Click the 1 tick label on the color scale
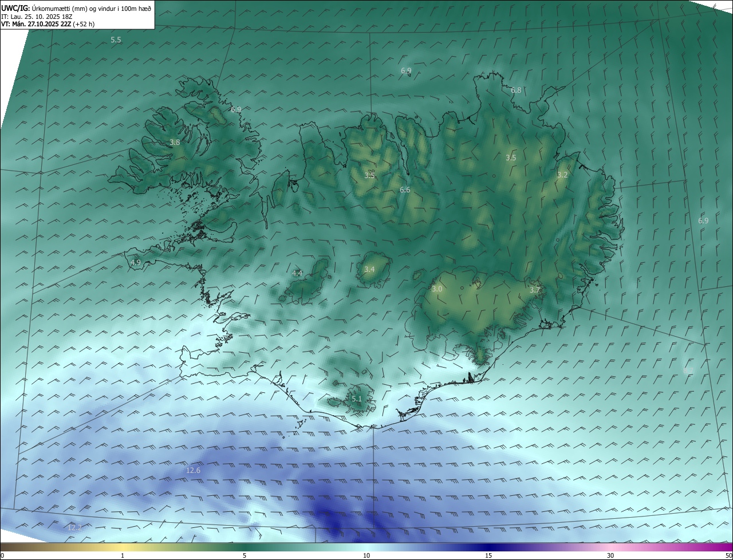Image resolution: width=733 pixels, height=560 pixels. coord(123,555)
